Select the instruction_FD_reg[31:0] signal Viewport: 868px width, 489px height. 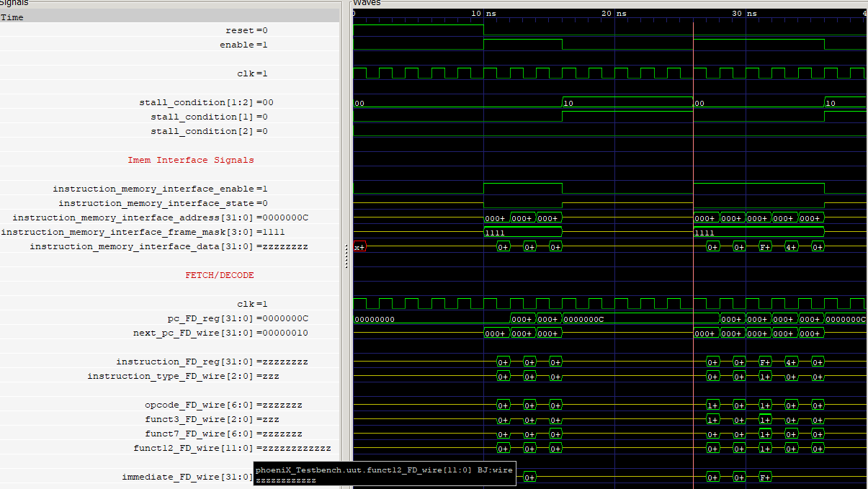coord(169,362)
